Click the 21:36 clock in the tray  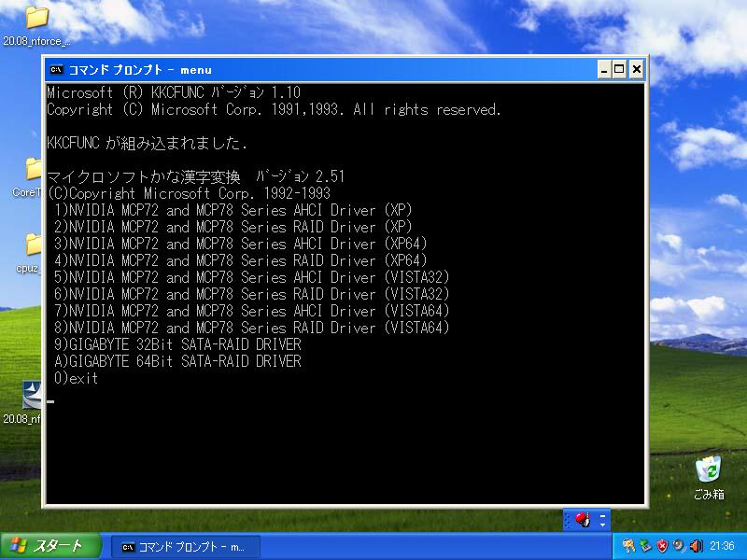coord(722,546)
